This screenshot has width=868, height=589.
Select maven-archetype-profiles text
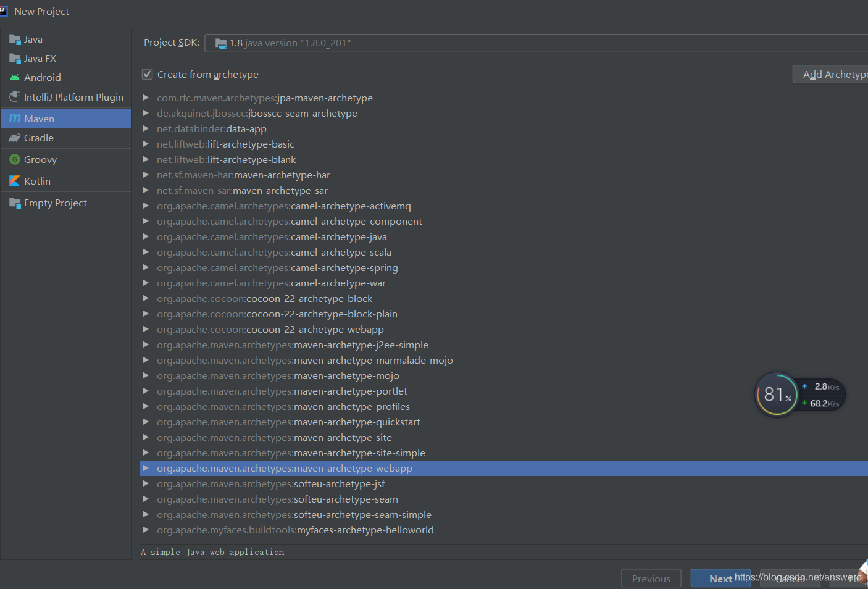pos(352,406)
